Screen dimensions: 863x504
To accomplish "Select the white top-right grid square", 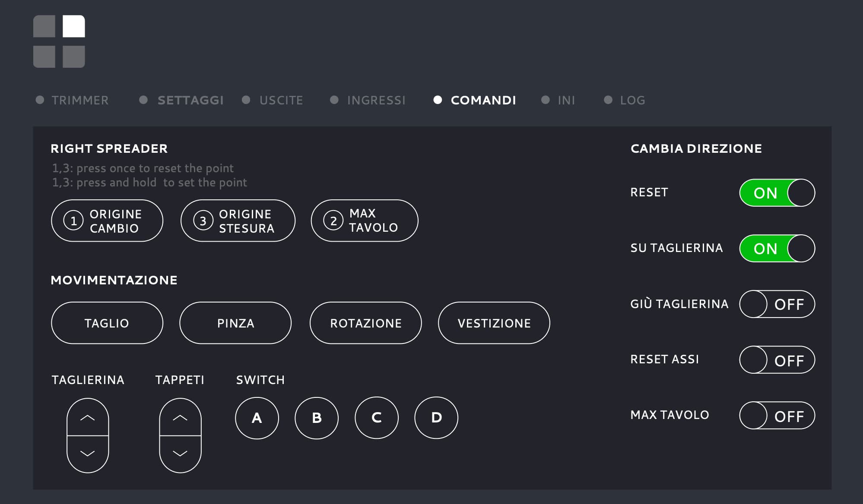I will coord(74,26).
